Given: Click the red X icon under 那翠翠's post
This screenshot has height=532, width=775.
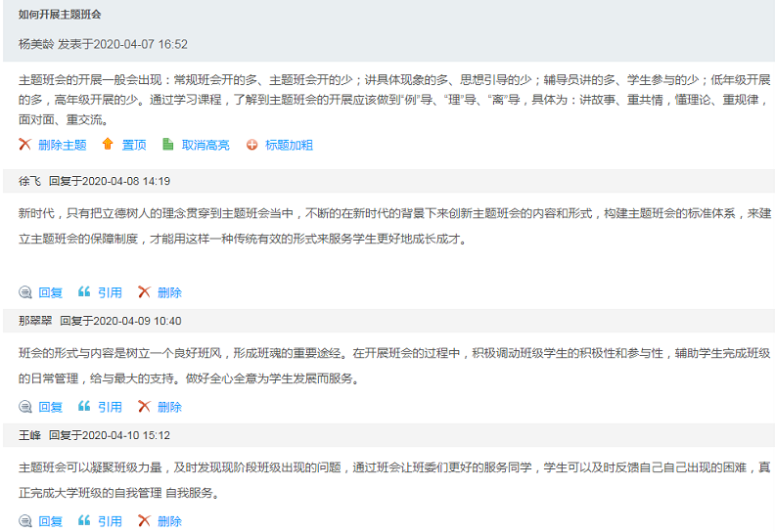Looking at the screenshot, I should tap(144, 407).
